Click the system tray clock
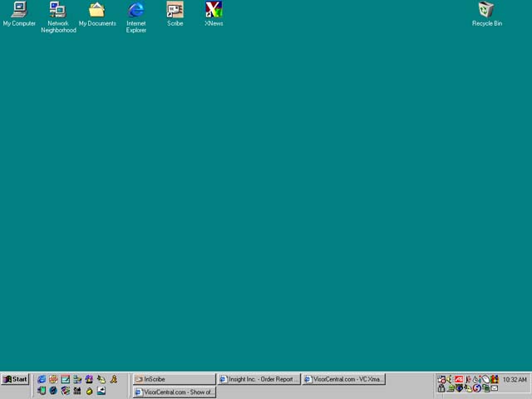 515,379
